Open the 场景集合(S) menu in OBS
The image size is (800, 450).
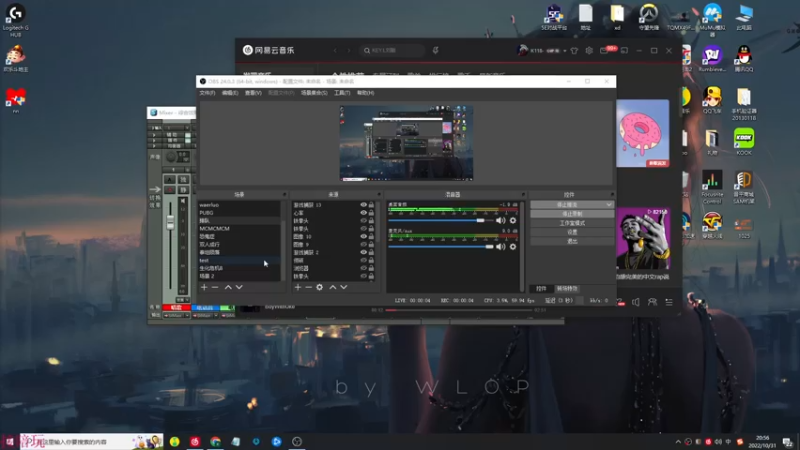coord(314,93)
